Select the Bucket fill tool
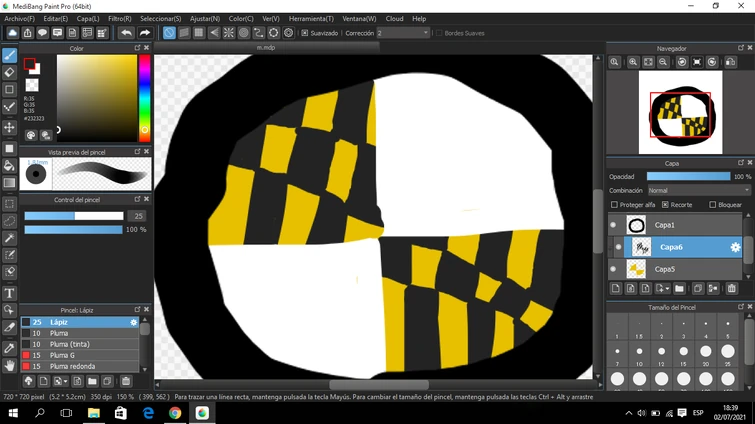The height and width of the screenshot is (424, 755). [x=10, y=166]
